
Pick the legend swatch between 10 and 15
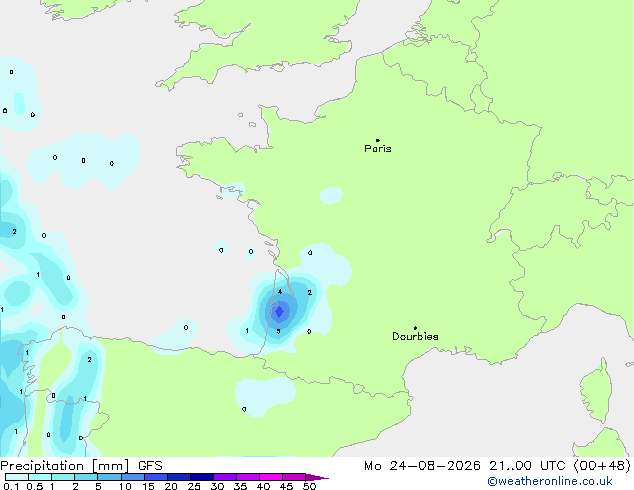[x=132, y=477]
